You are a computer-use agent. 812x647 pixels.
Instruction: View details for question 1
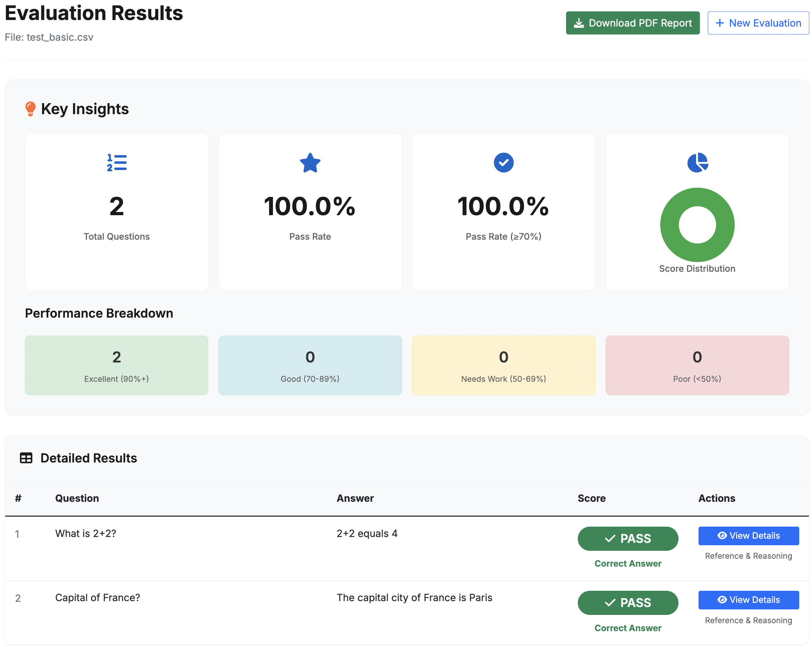tap(748, 536)
